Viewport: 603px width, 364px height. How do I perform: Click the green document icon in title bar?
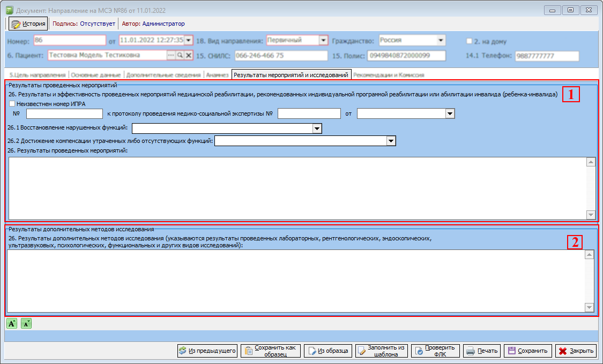10,10
